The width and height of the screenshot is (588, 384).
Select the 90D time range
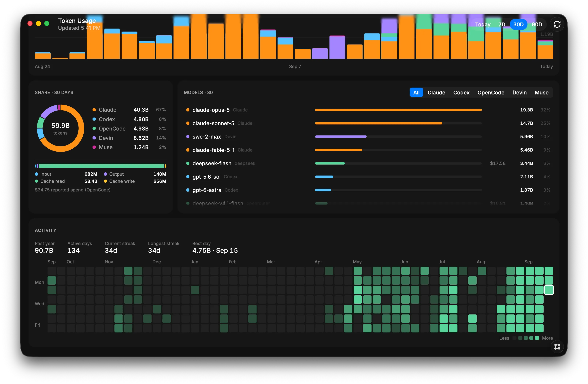(537, 24)
